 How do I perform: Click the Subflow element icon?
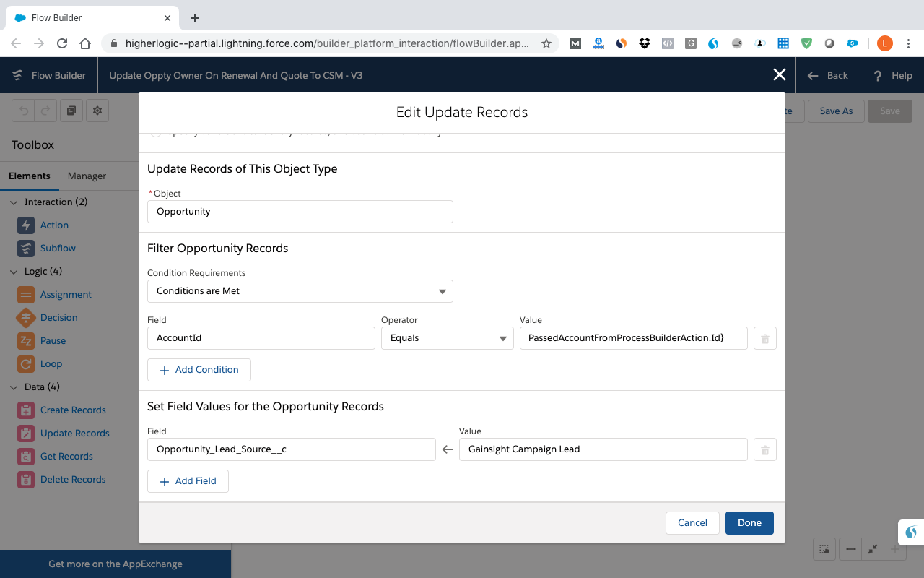click(x=26, y=249)
